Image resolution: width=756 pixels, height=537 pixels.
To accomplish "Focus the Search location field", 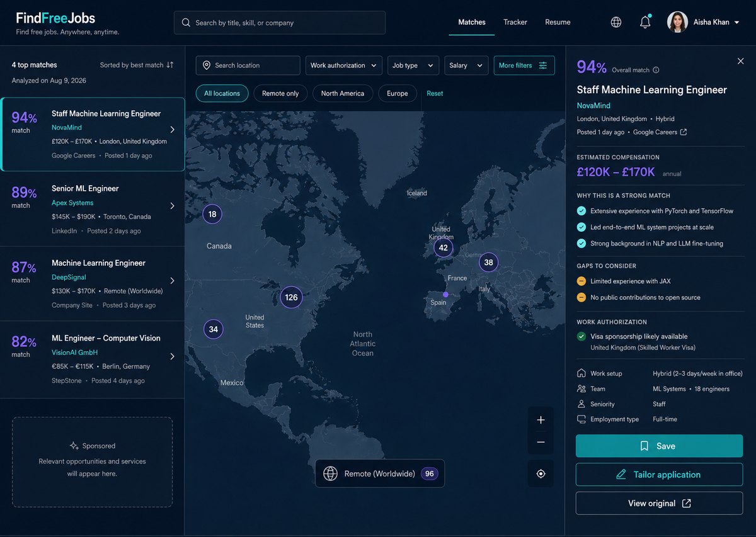I will pyautogui.click(x=248, y=65).
